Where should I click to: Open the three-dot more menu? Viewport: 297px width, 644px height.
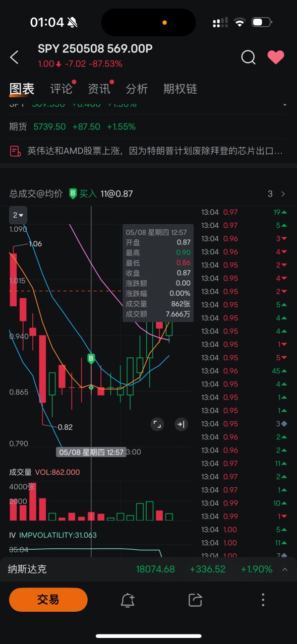[x=263, y=600]
